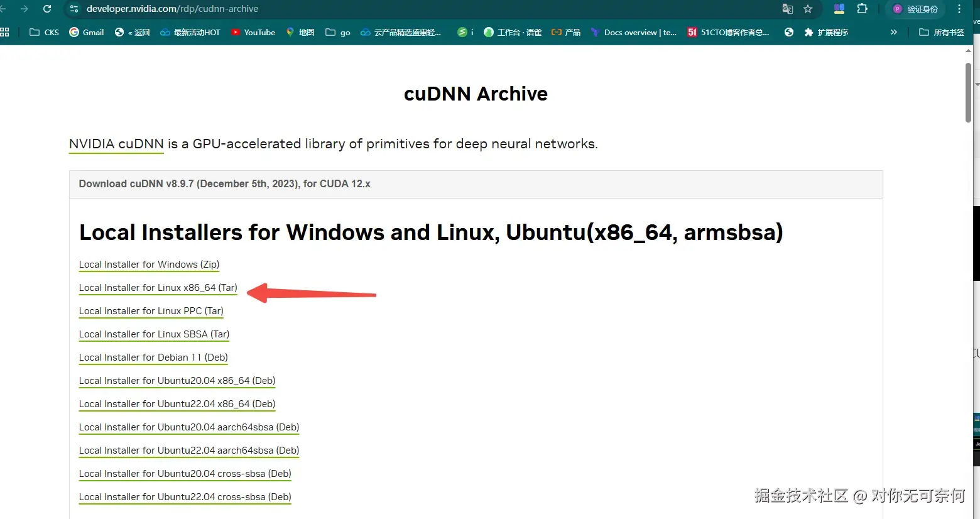Open the YouTube bookmark

253,32
